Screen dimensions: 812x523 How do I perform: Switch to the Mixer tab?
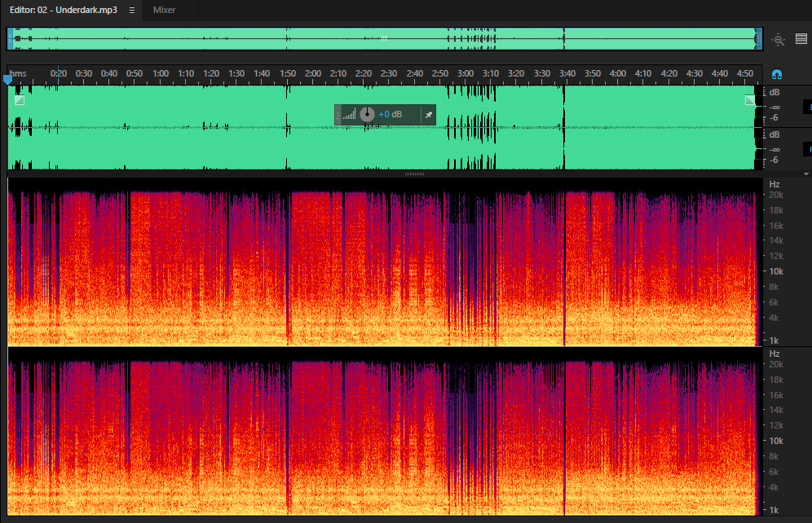(x=164, y=10)
